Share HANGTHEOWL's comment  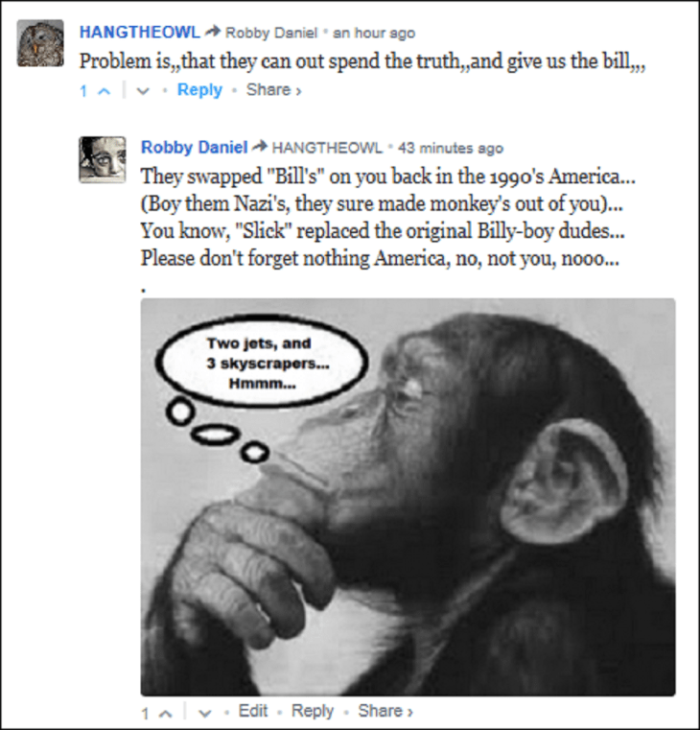pyautogui.click(x=273, y=90)
